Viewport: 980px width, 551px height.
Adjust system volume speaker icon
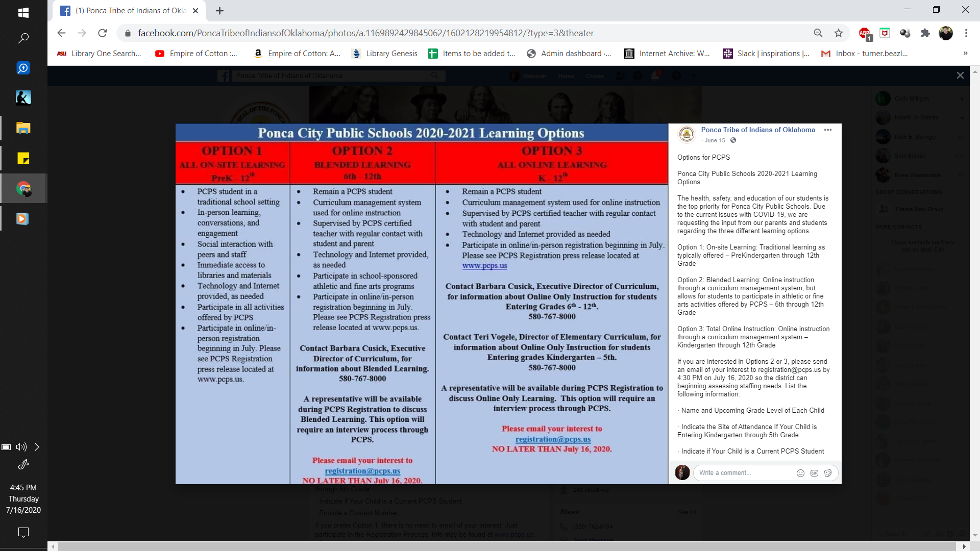pyautogui.click(x=21, y=447)
